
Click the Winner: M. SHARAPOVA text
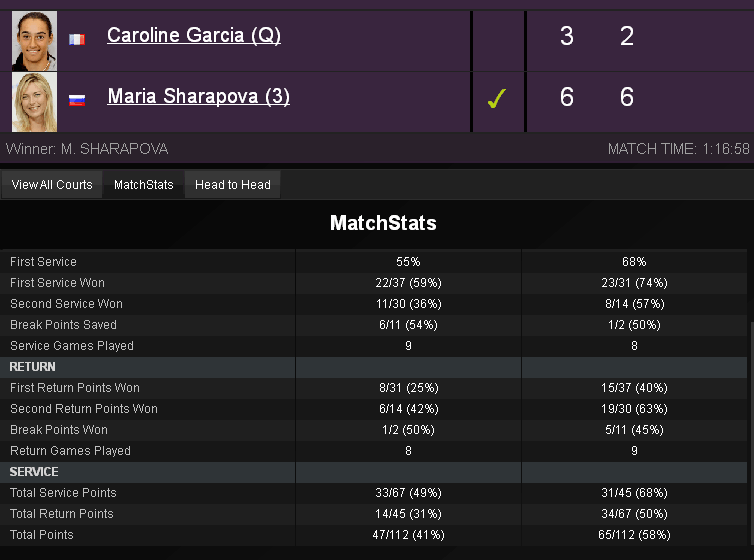coord(87,149)
